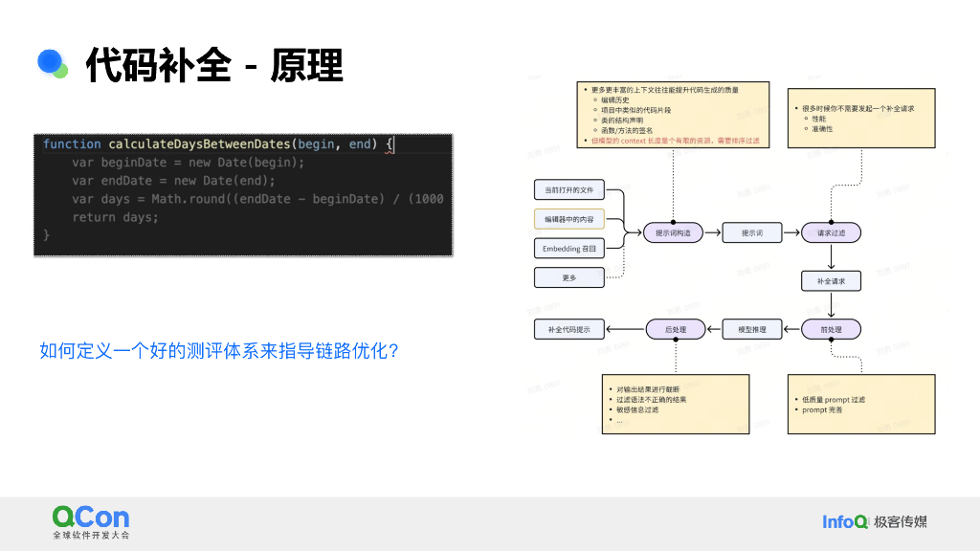
Task: Click the code screenshot thumbnail
Action: (x=243, y=195)
